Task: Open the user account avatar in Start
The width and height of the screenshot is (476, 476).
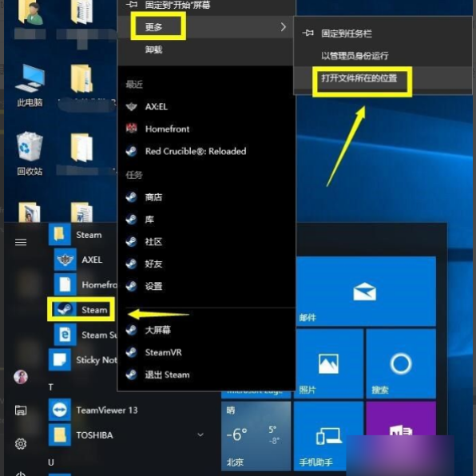Action: click(21, 377)
